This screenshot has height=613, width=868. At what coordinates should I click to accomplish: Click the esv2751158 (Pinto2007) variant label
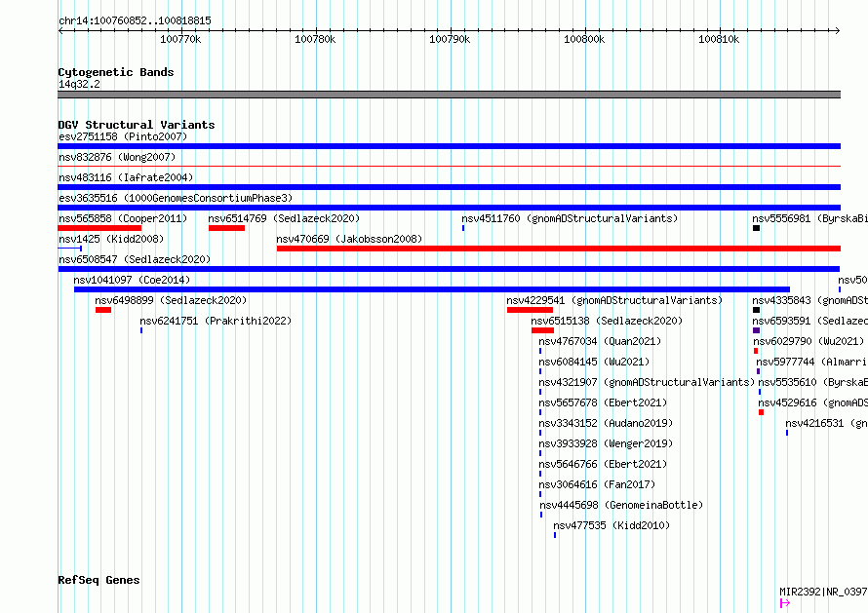pyautogui.click(x=123, y=136)
